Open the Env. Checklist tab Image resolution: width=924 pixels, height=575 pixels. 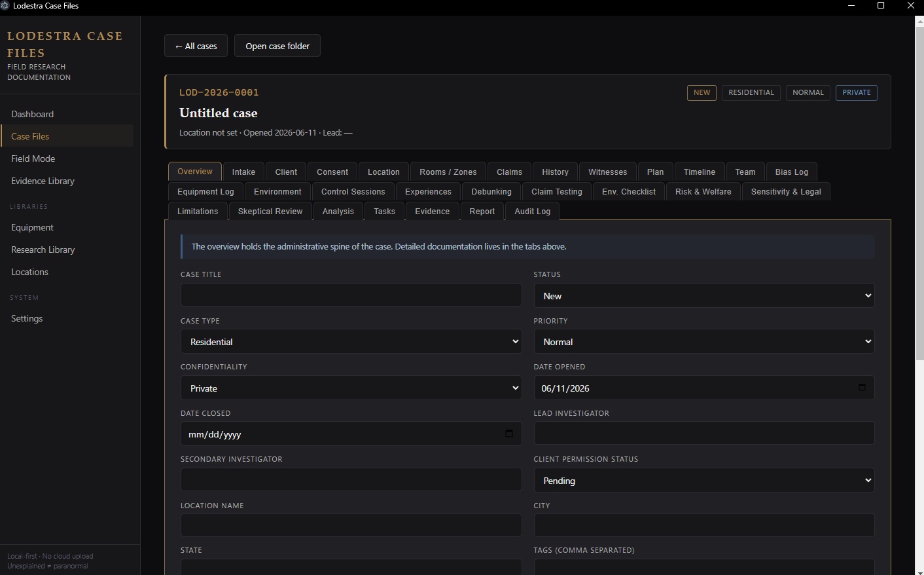pos(629,191)
